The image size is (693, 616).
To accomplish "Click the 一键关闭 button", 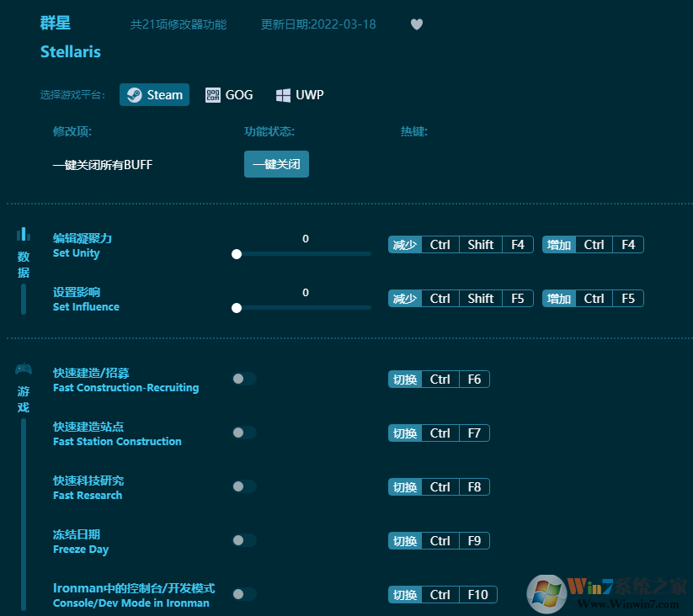I will pos(276,164).
